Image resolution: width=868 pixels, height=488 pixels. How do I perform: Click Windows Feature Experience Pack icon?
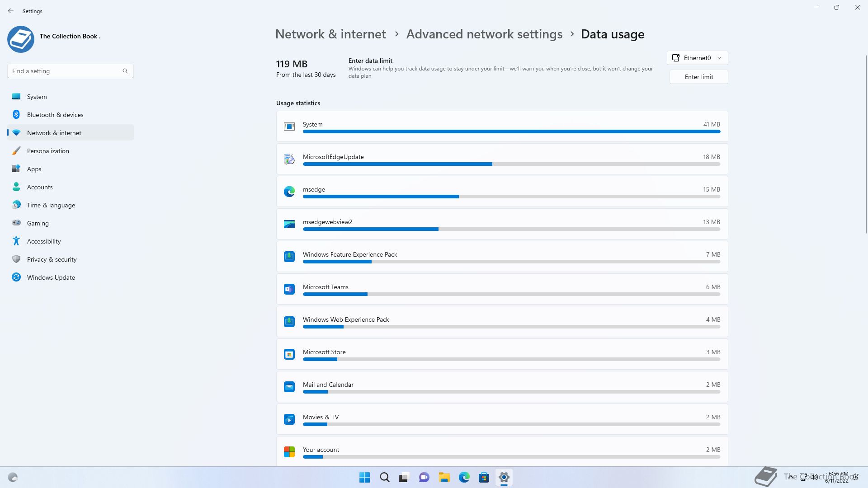pos(289,257)
